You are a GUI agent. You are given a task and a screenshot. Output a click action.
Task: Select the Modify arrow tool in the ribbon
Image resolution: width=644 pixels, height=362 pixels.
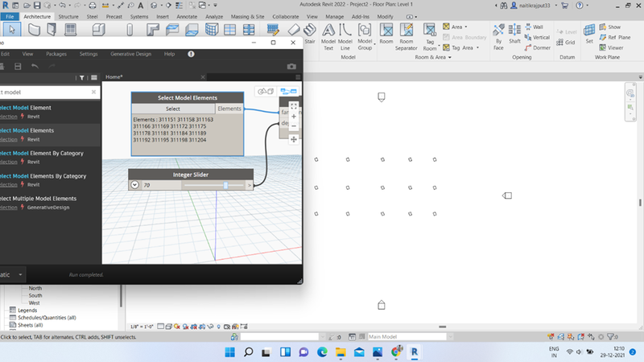[12, 30]
